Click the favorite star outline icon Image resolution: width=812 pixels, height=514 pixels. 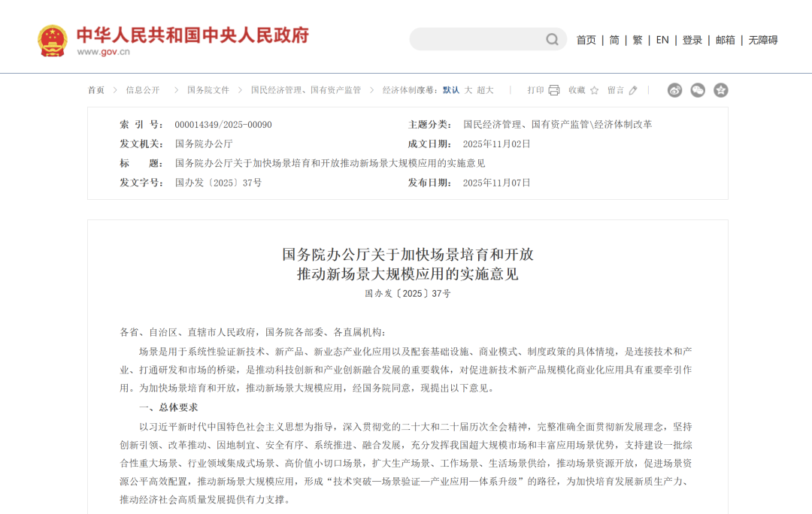595,90
